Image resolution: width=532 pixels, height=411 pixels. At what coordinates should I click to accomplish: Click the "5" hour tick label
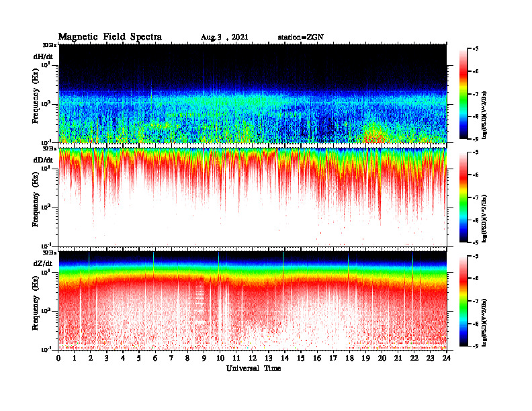[x=139, y=358]
